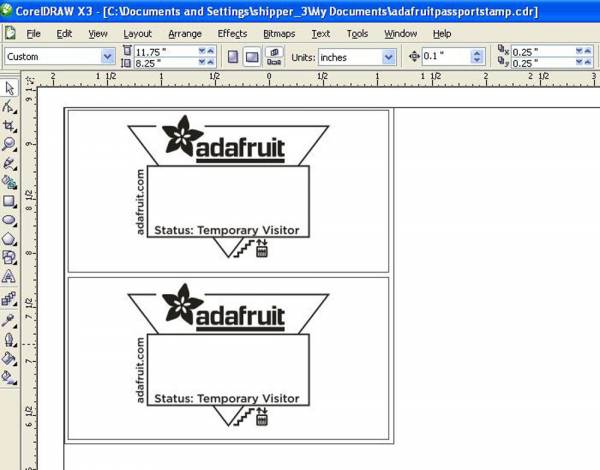Screen dimensions: 600x470
Task: Decrease page height 8.25 with down arrow
Action: 202,62
